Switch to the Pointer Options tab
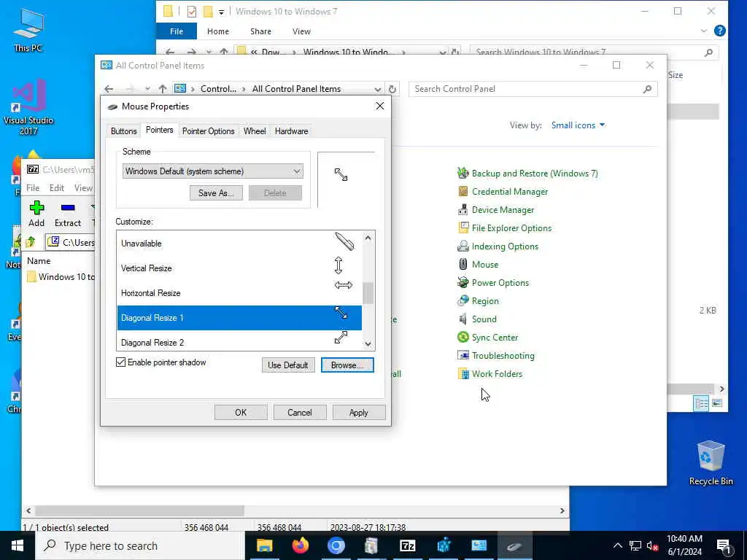Viewport: 747px width, 560px height. coord(208,131)
